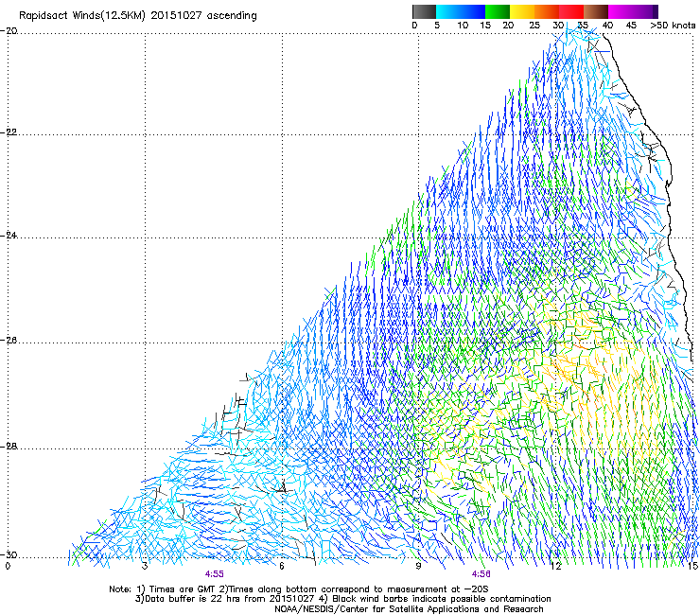700x615 pixels.
Task: Click the longitude axis label '3'
Action: 145,567
